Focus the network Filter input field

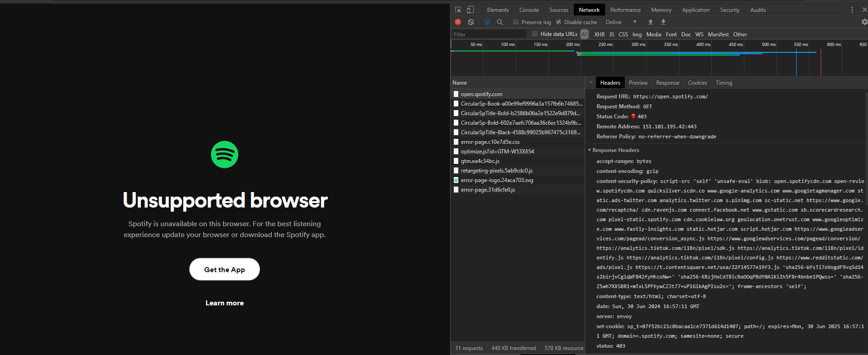click(x=489, y=34)
